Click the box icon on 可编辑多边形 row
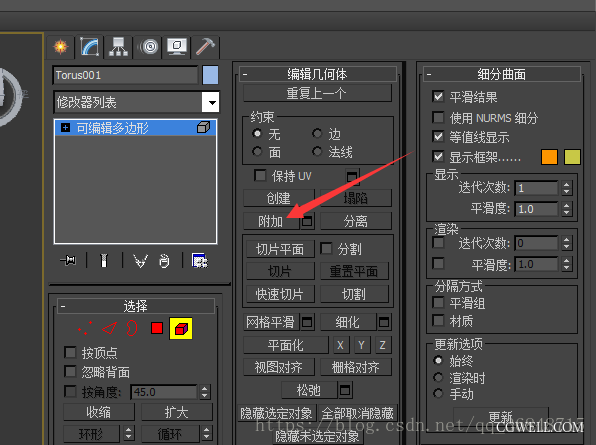The image size is (596, 445). tap(203, 127)
